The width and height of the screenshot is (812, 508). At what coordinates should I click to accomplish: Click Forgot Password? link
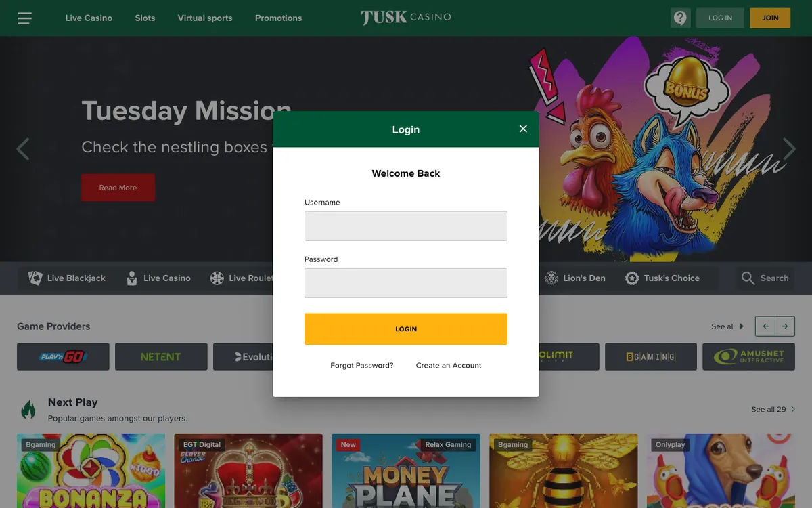coord(362,365)
